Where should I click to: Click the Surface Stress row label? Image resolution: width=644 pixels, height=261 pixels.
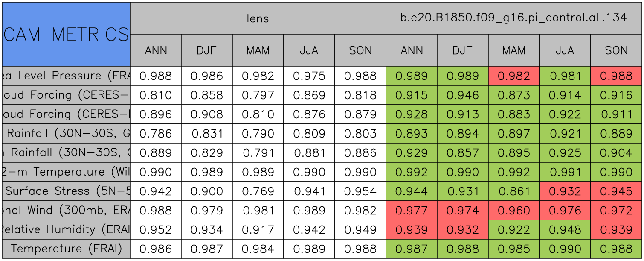pos(66,191)
